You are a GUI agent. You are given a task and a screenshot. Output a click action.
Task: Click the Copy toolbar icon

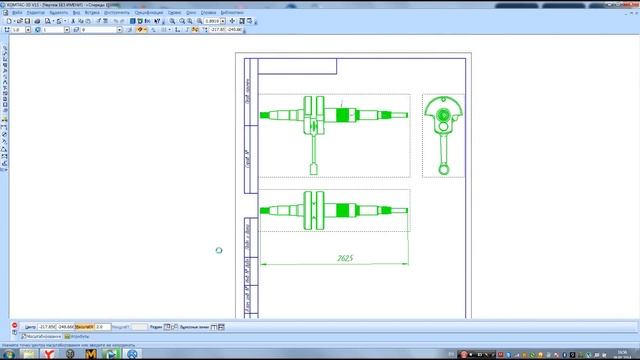point(81,21)
